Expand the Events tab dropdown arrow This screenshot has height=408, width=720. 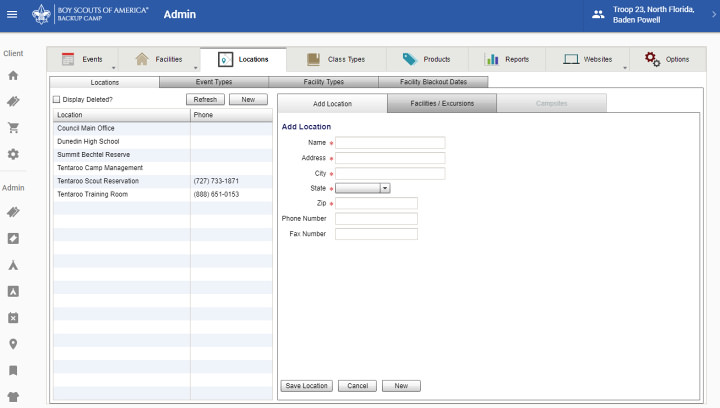click(x=113, y=68)
